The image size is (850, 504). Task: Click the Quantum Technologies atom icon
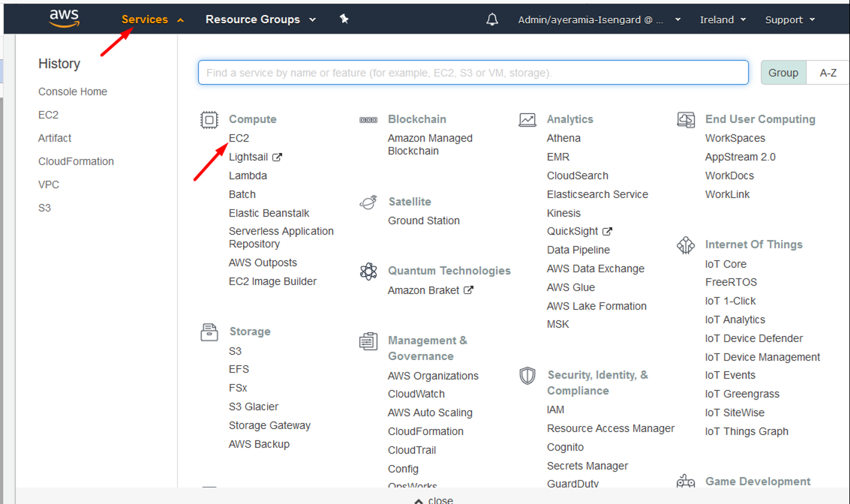368,271
